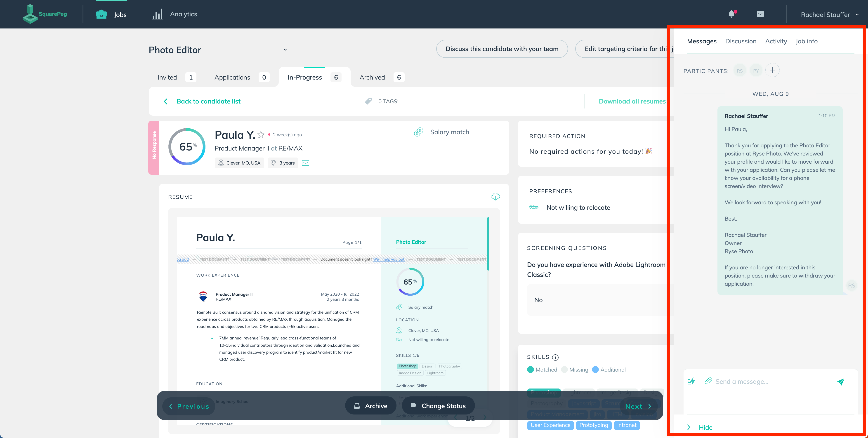Click the email envelope icon beside 3 years
The width and height of the screenshot is (868, 438).
[x=306, y=163]
